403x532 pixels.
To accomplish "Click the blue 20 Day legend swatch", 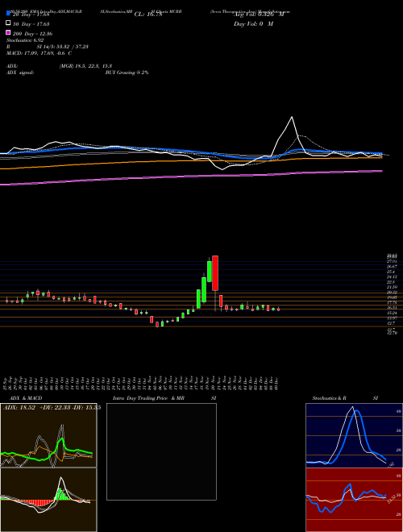I will coord(8,14).
